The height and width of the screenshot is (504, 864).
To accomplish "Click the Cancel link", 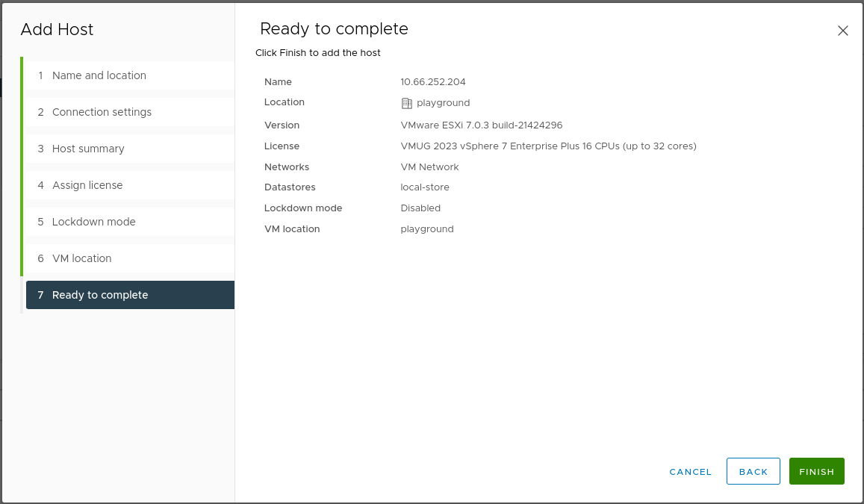I will pyautogui.click(x=690, y=471).
